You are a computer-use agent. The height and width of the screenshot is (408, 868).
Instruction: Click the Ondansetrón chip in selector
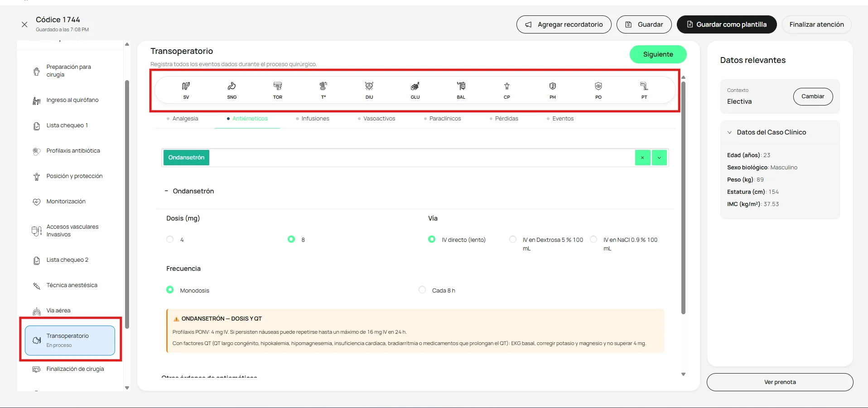pos(186,158)
